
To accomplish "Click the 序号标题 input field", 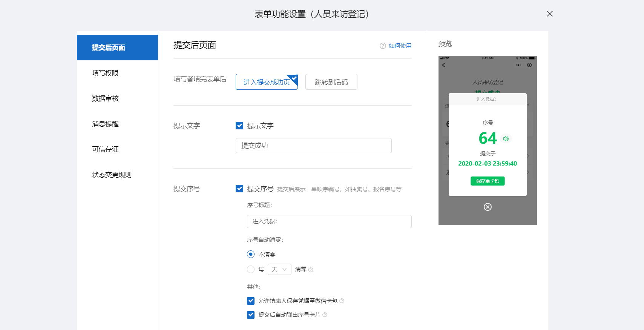I will 329,221.
